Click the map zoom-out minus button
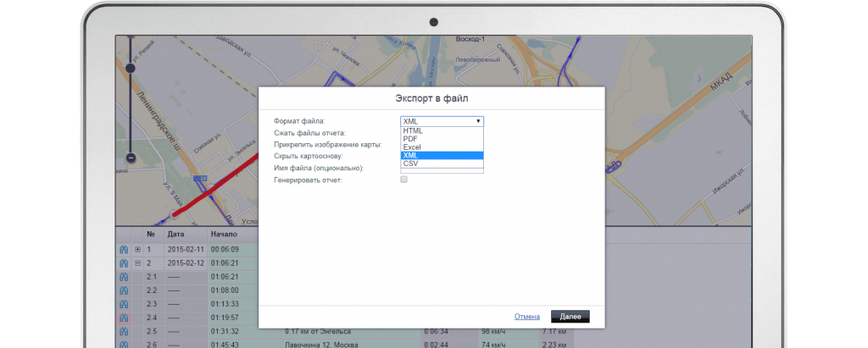Image resolution: width=868 pixels, height=348 pixels. pos(131,157)
